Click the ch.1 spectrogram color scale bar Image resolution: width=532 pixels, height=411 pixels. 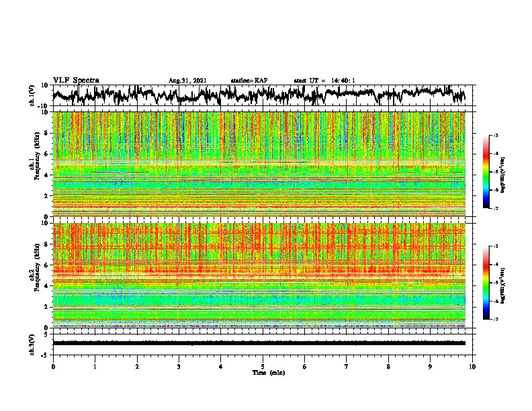[486, 172]
